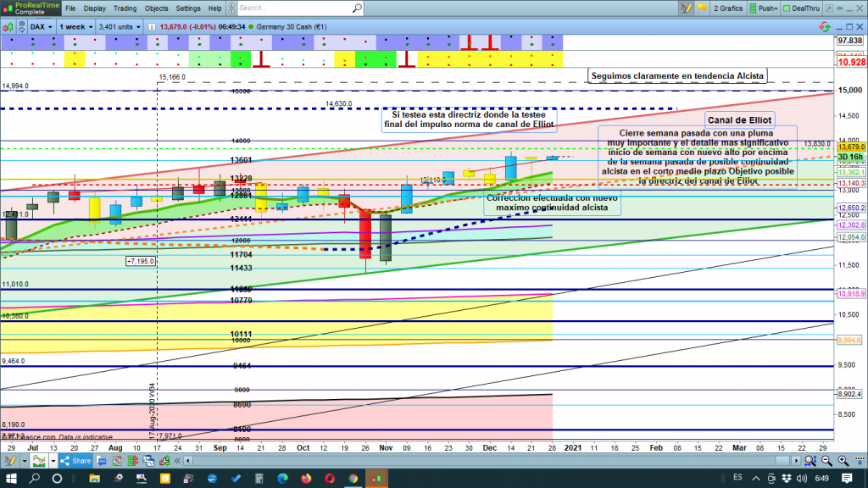Click the Share button in bottom toolbar
The width and height of the screenshot is (868, 488).
pos(75,460)
